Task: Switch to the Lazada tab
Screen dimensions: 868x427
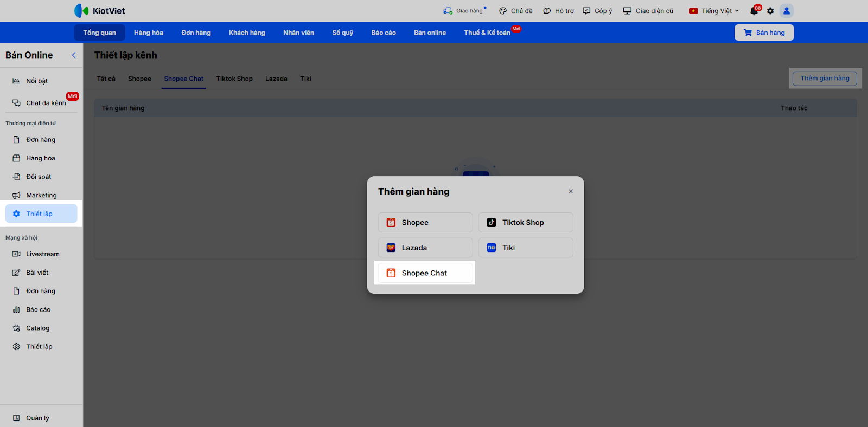Action: point(276,79)
